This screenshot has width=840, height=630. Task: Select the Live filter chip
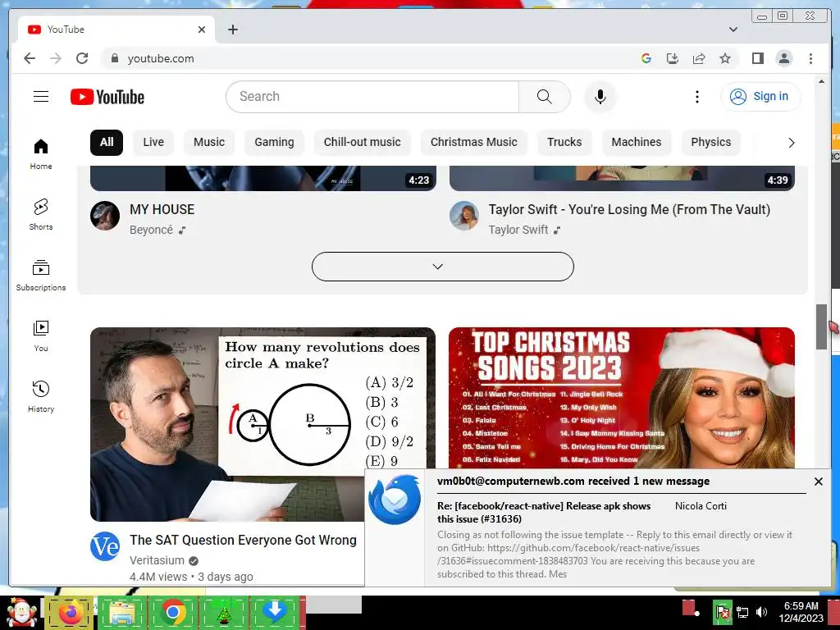point(153,143)
